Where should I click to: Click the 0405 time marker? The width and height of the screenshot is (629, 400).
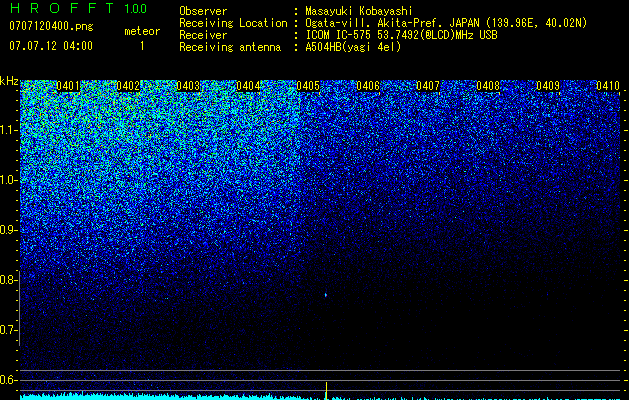[308, 86]
